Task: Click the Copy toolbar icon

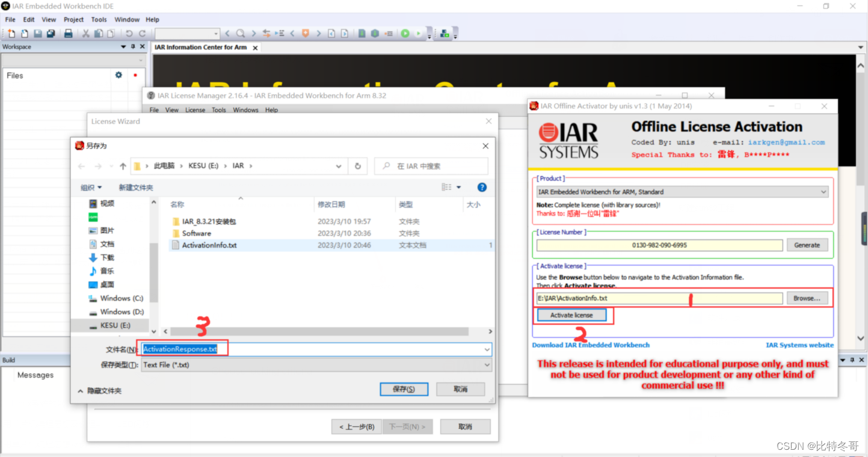Action: tap(99, 34)
